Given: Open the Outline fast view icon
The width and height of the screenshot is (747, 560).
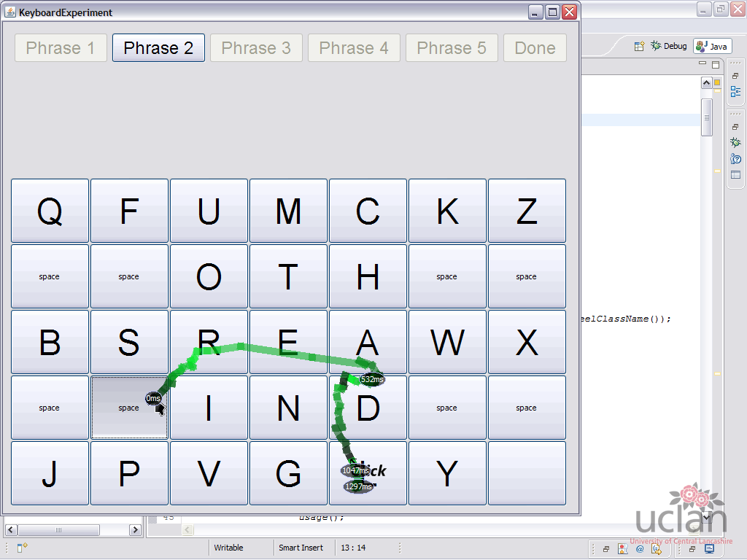Looking at the screenshot, I should click(x=735, y=91).
